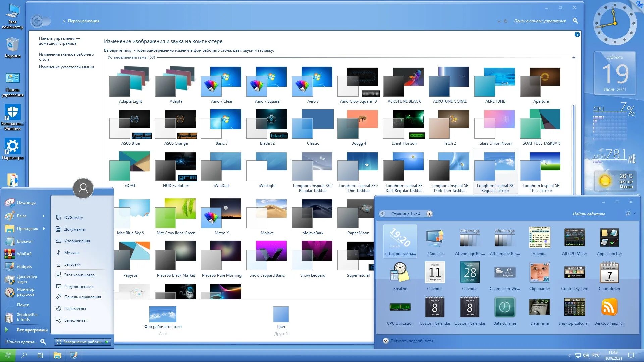Click the taskbar search magnifier icon
This screenshot has height=362, width=644.
[x=24, y=355]
